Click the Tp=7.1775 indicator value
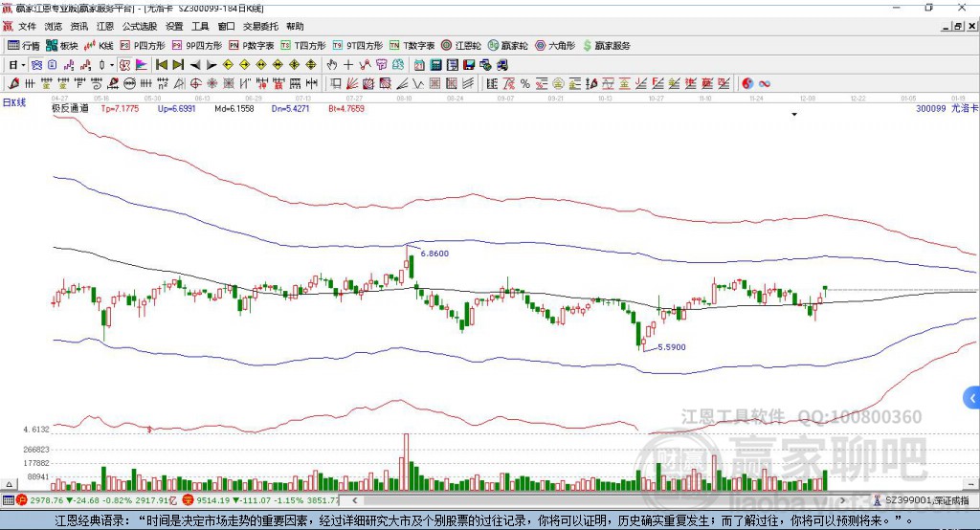This screenshot has width=980, height=530. click(x=120, y=109)
